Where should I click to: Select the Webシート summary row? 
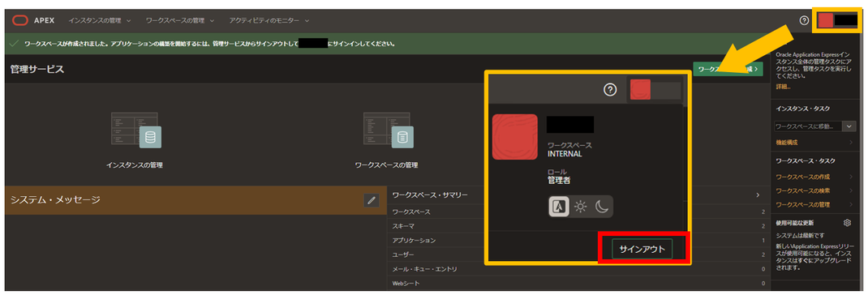tap(578, 284)
